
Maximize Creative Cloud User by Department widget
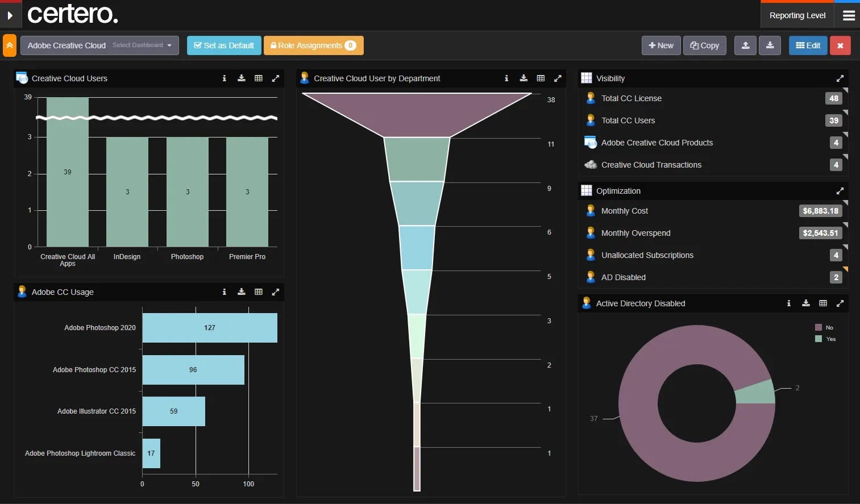tap(558, 78)
